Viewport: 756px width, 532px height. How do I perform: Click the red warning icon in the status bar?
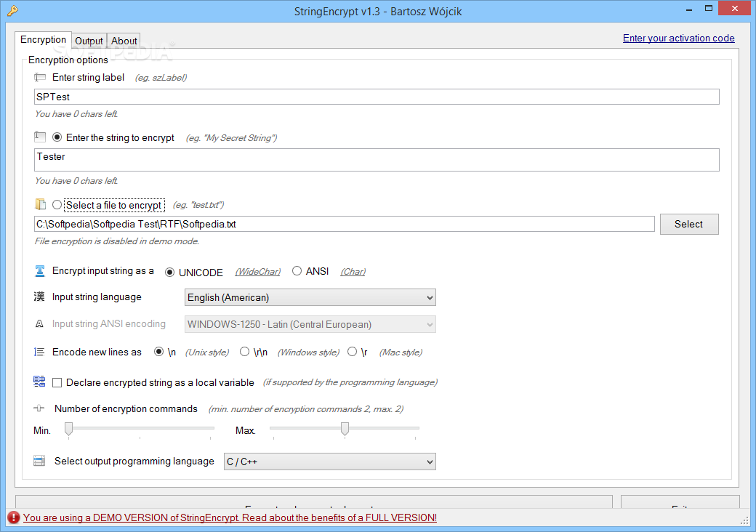[14, 517]
